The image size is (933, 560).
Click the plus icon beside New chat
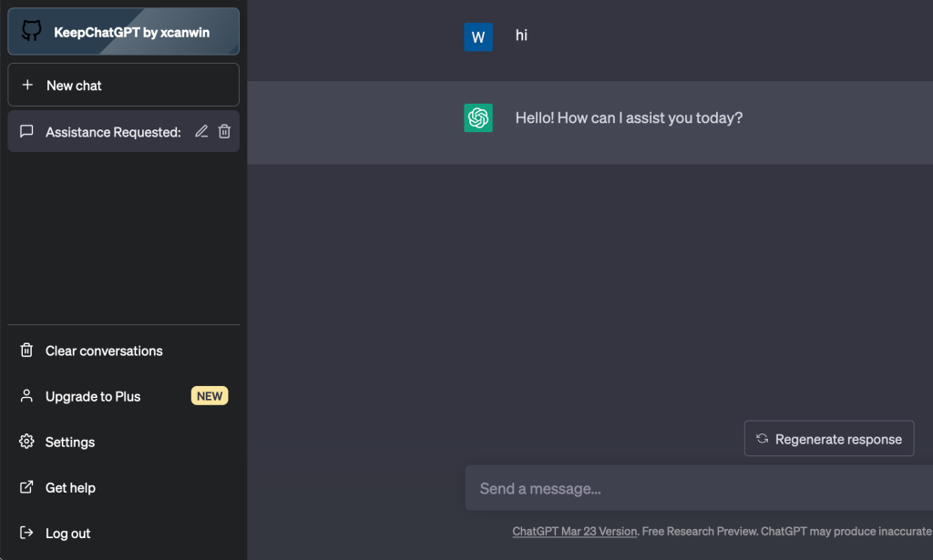pyautogui.click(x=27, y=85)
